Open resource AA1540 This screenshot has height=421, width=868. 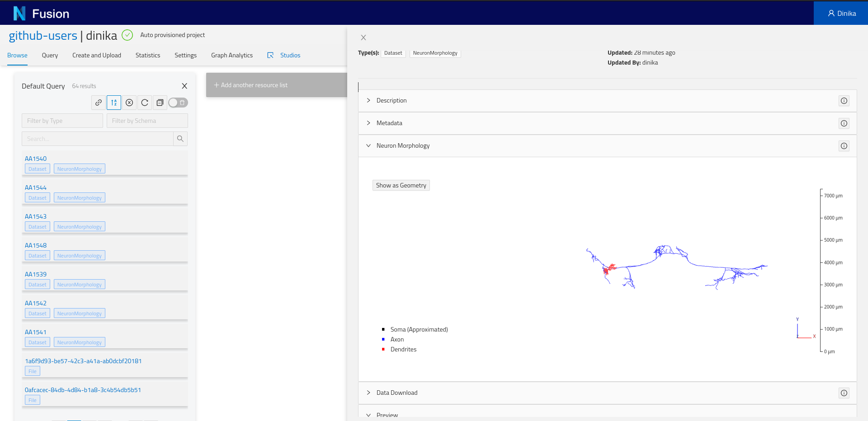36,159
